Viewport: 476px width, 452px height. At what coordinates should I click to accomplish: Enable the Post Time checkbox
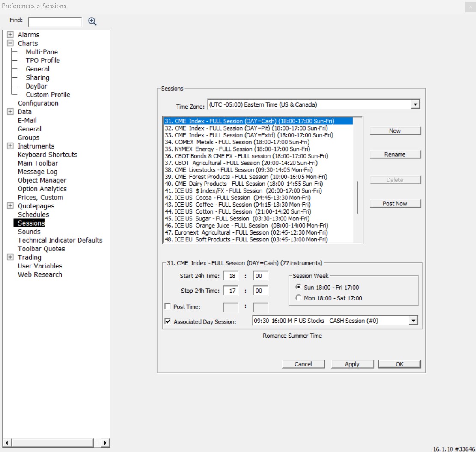coord(168,307)
